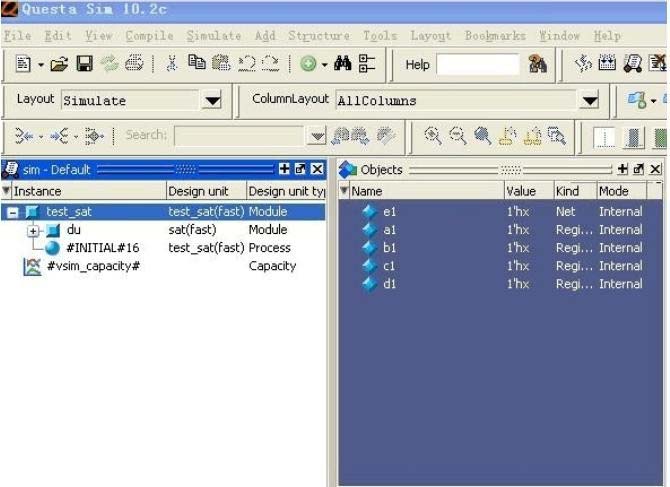Click the Search text input field

(x=239, y=136)
